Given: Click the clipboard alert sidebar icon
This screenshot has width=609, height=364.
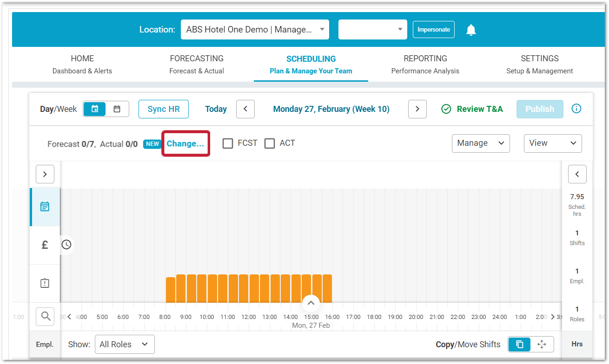Looking at the screenshot, I should (45, 283).
